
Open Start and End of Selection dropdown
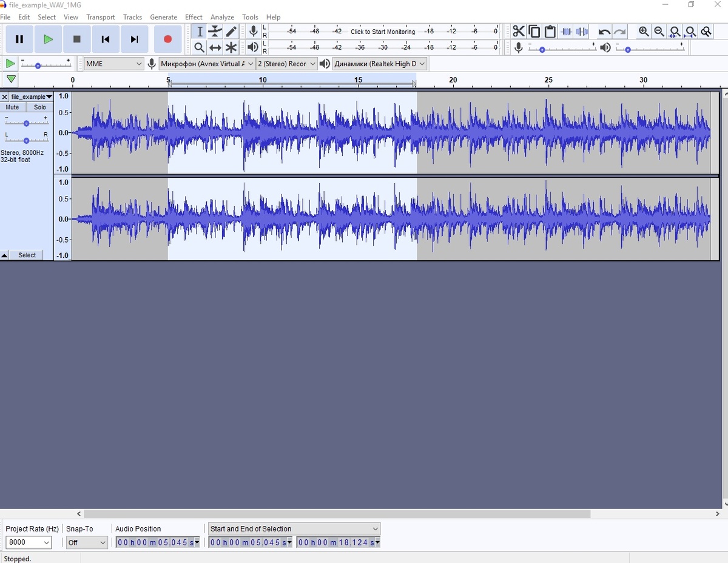tap(294, 529)
